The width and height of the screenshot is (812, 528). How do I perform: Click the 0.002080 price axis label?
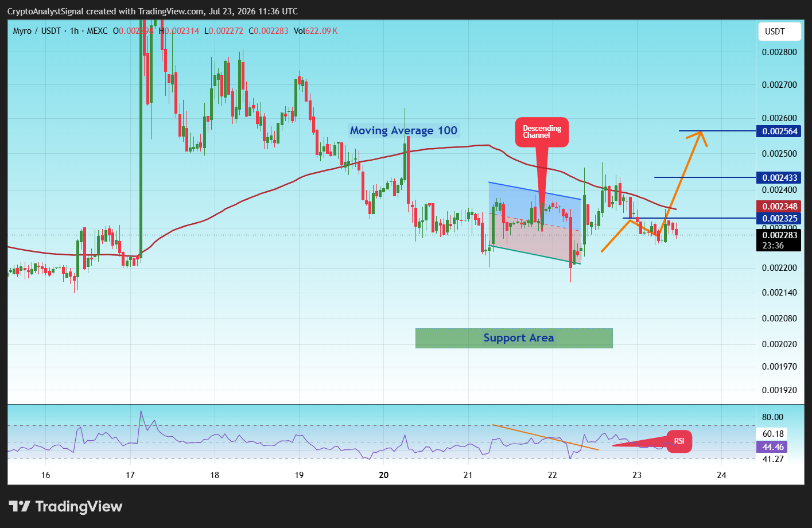tap(779, 319)
